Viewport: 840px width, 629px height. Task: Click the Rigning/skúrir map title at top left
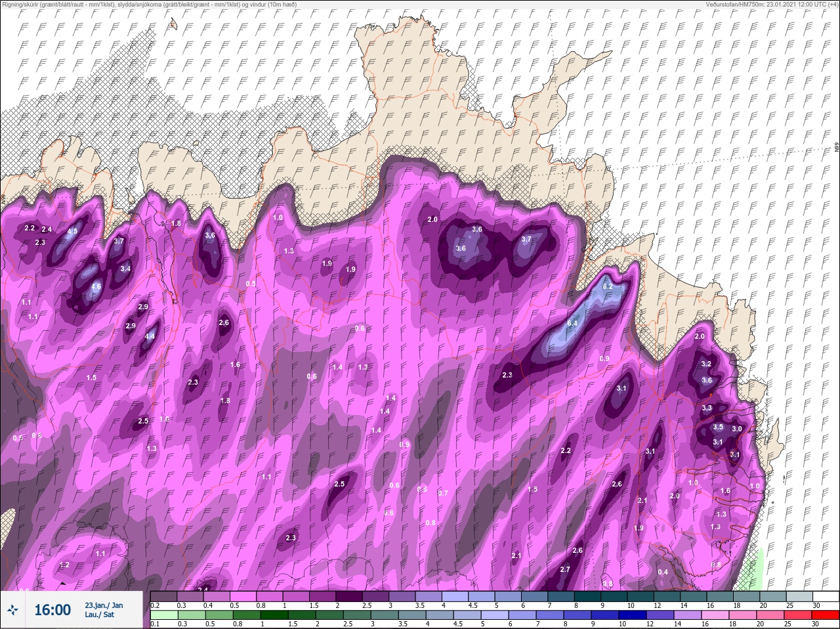[x=150, y=4]
